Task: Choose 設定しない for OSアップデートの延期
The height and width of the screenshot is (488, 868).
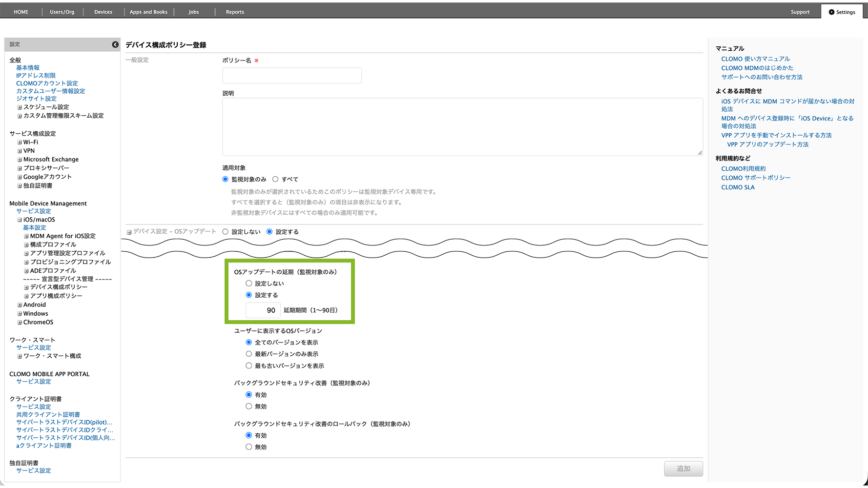Action: 249,283
